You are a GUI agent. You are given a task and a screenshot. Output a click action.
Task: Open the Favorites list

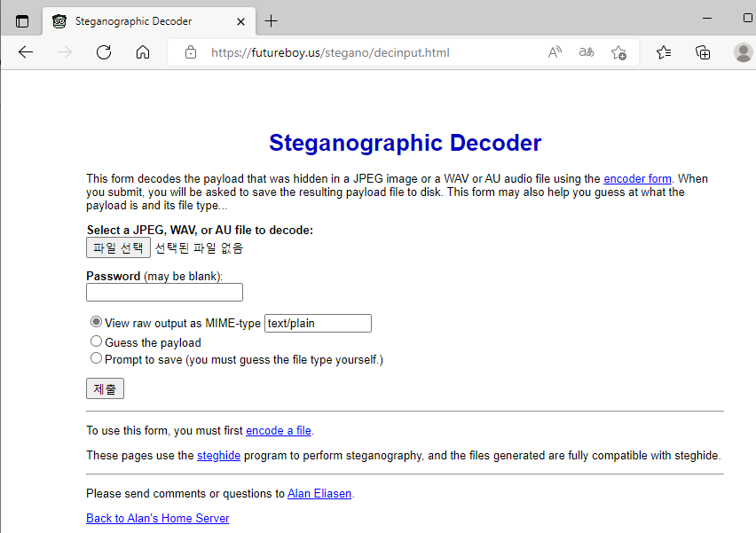[x=664, y=52]
